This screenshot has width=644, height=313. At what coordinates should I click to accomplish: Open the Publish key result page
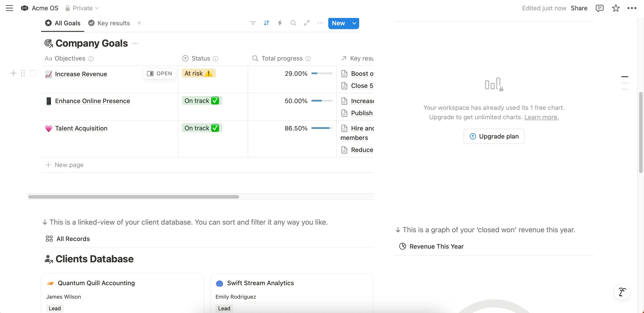pyautogui.click(x=358, y=113)
